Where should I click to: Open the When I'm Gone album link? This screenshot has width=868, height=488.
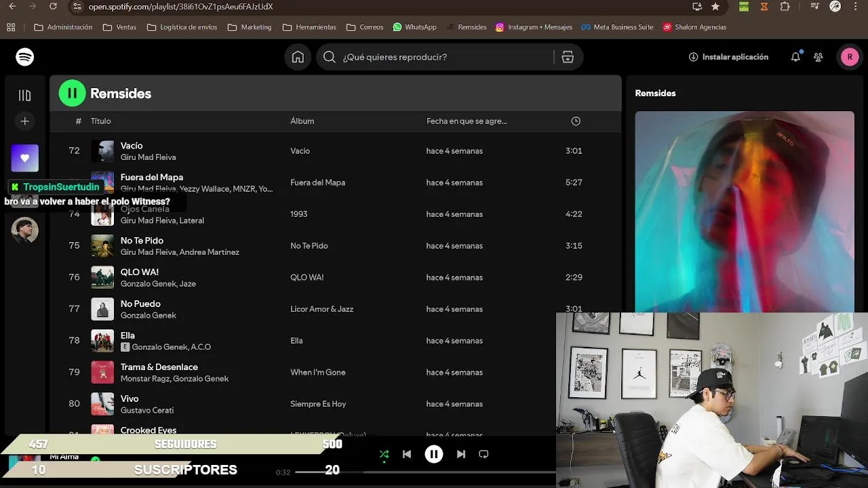[x=317, y=372]
